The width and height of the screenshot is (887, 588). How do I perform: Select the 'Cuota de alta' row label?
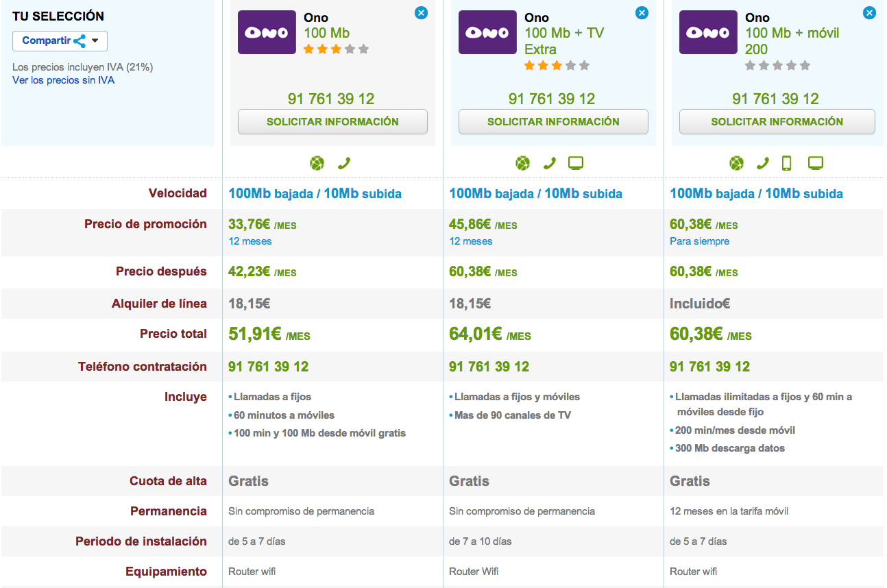[168, 481]
